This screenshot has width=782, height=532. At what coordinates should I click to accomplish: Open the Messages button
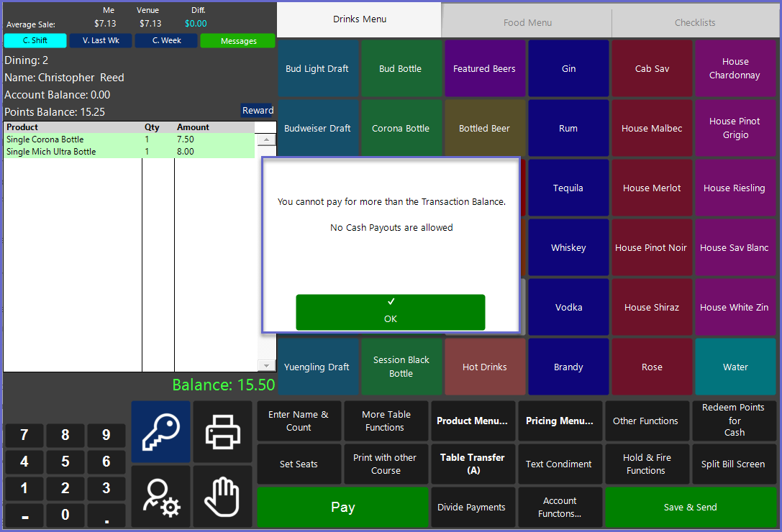point(238,41)
